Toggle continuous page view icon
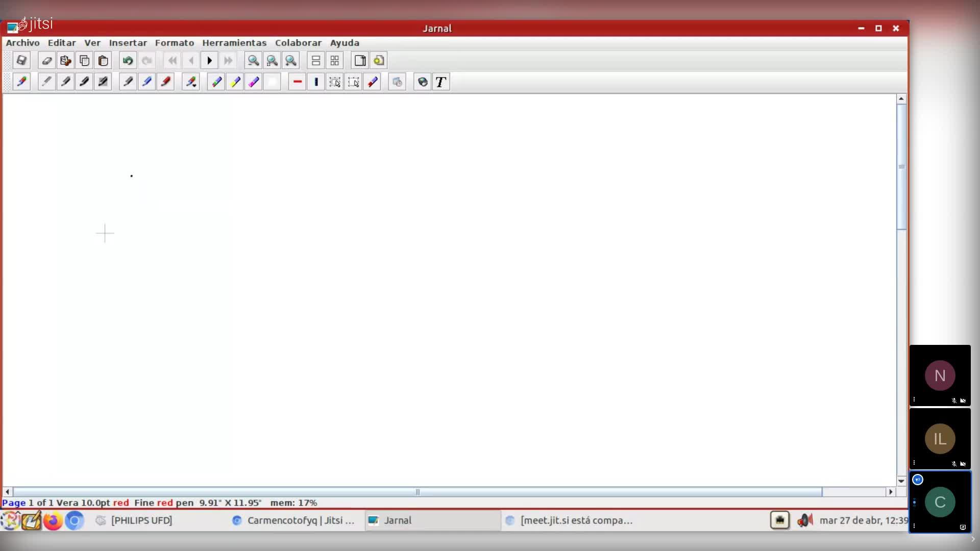 coord(316,61)
